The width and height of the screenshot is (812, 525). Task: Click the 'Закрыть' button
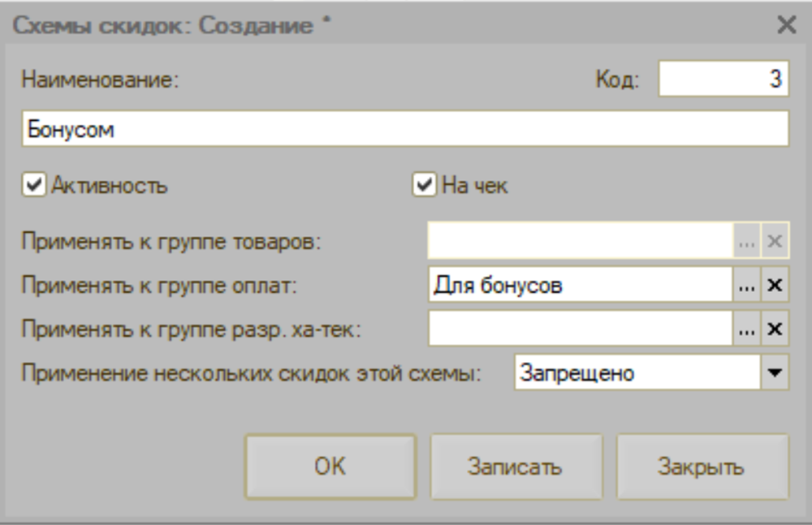[702, 467]
